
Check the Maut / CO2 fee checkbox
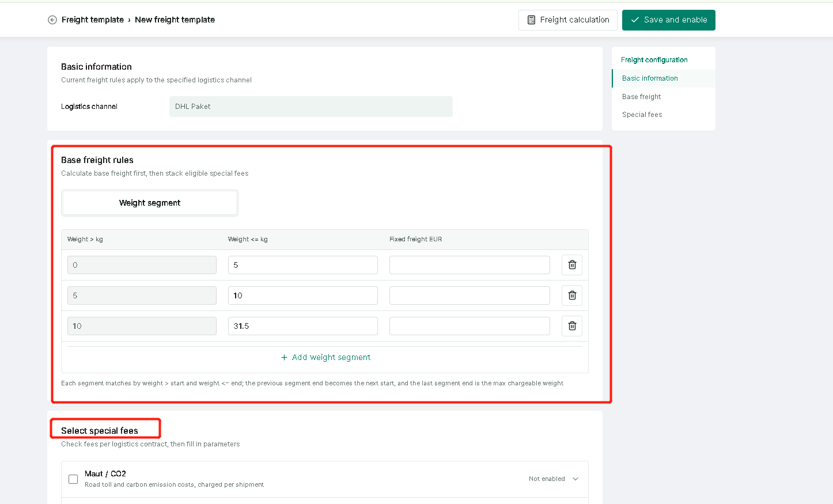coord(73,479)
